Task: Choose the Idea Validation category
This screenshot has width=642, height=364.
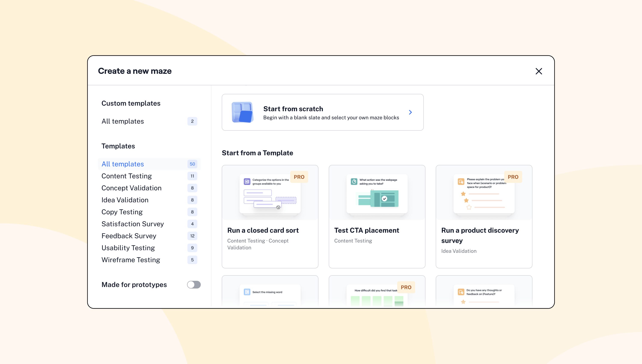Action: click(x=125, y=200)
